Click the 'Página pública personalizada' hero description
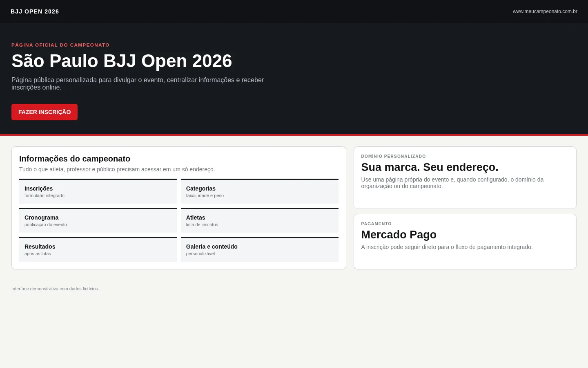This screenshot has width=588, height=368. (138, 83)
